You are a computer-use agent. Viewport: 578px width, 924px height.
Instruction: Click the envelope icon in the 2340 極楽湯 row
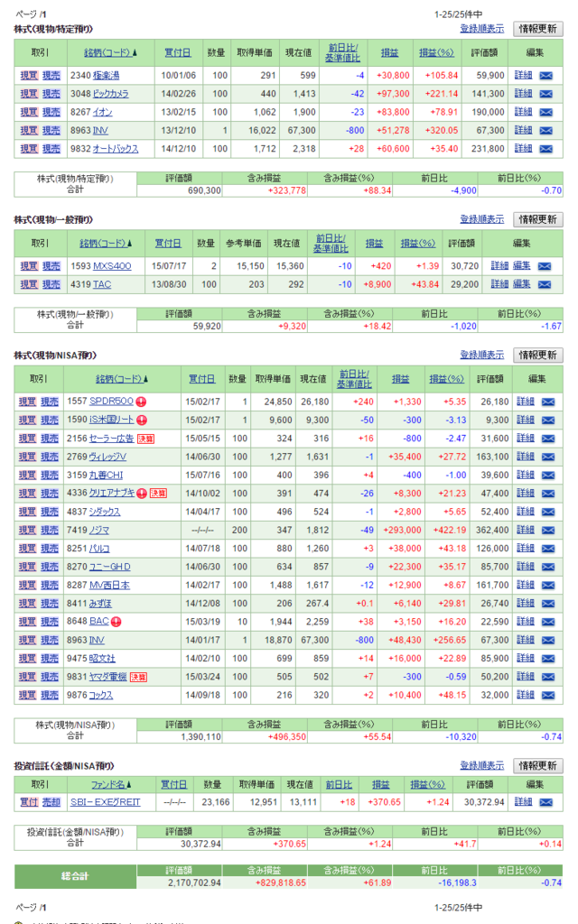point(546,76)
